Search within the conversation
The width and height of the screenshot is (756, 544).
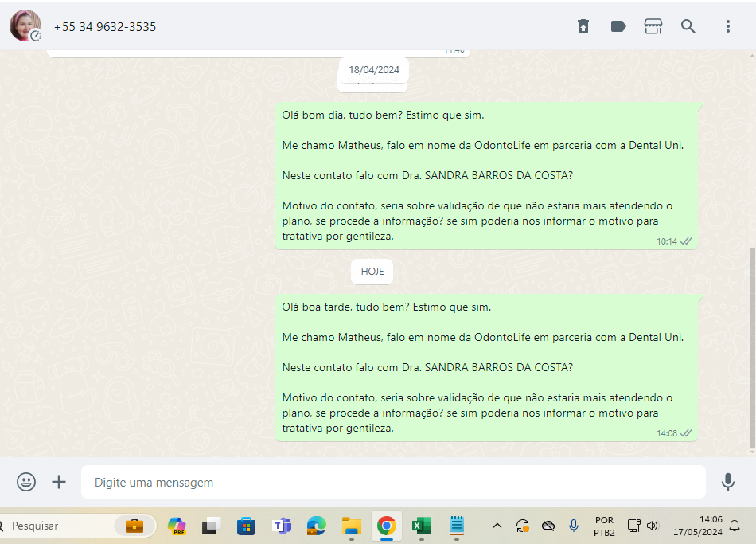(688, 26)
